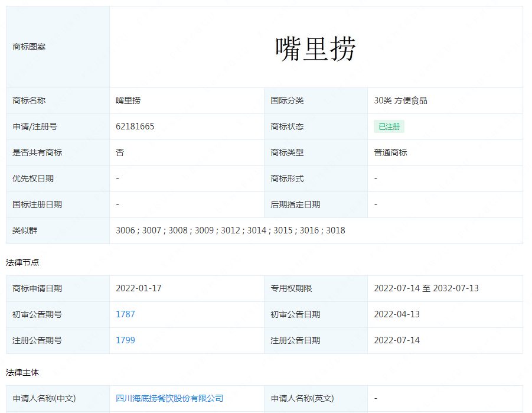The width and height of the screenshot is (532, 413).
Task: Select the 普通商标 trademark type value
Action: (x=390, y=152)
